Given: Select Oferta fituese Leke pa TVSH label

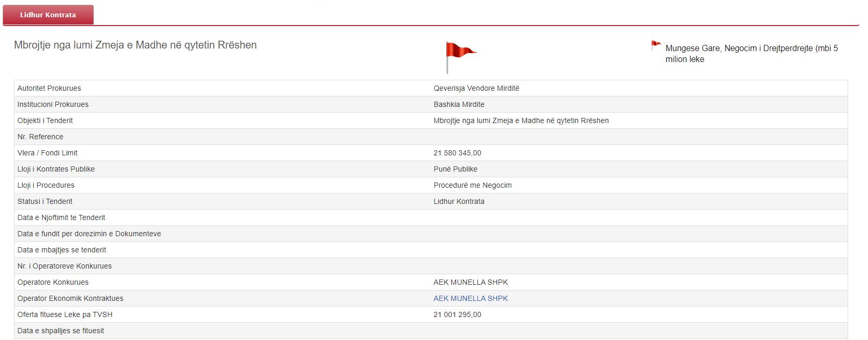Looking at the screenshot, I should [65, 314].
